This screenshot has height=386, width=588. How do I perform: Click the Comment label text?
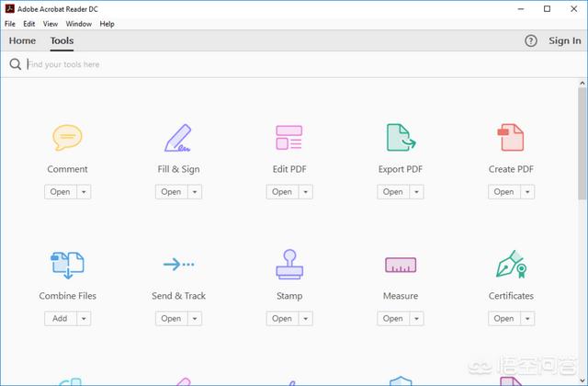click(67, 169)
